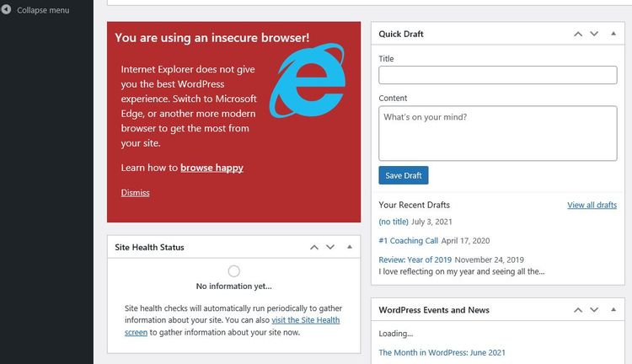632x364 pixels.
Task: Click the Collapse menu arrow icon
Action: click(6, 9)
